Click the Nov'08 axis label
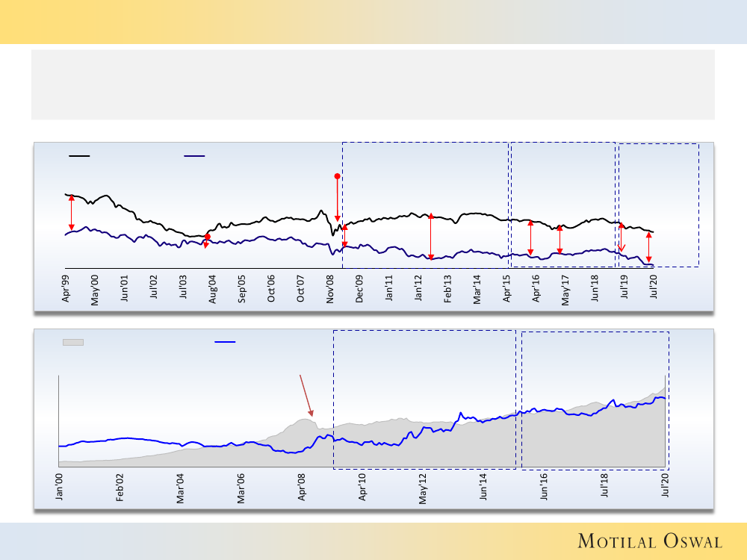Viewport: 747px width, 560px height. point(331,287)
